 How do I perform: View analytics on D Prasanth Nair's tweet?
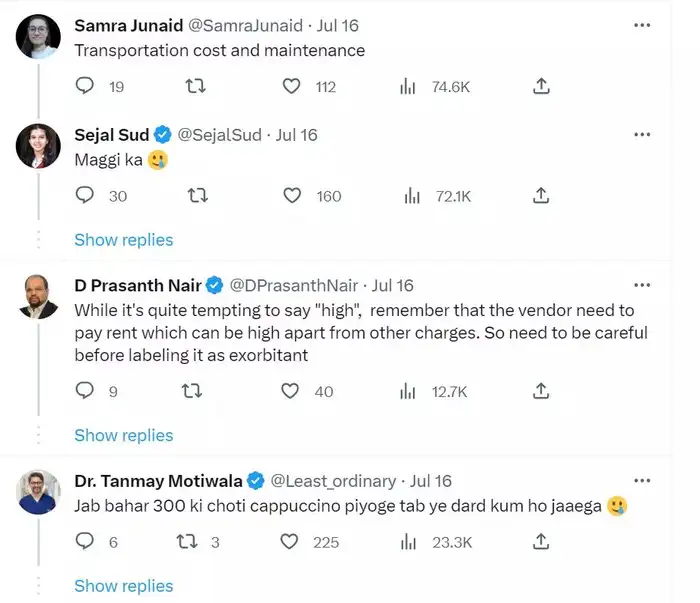408,392
